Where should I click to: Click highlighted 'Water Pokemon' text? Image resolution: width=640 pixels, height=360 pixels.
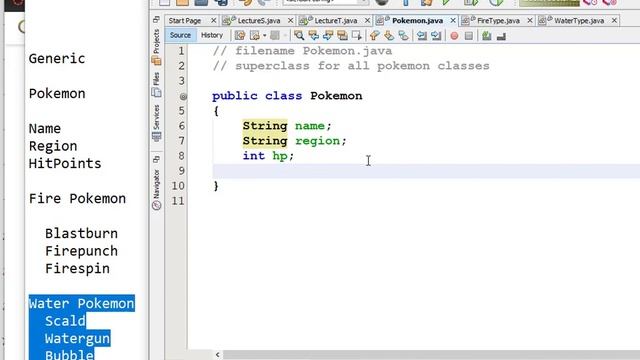[81, 303]
